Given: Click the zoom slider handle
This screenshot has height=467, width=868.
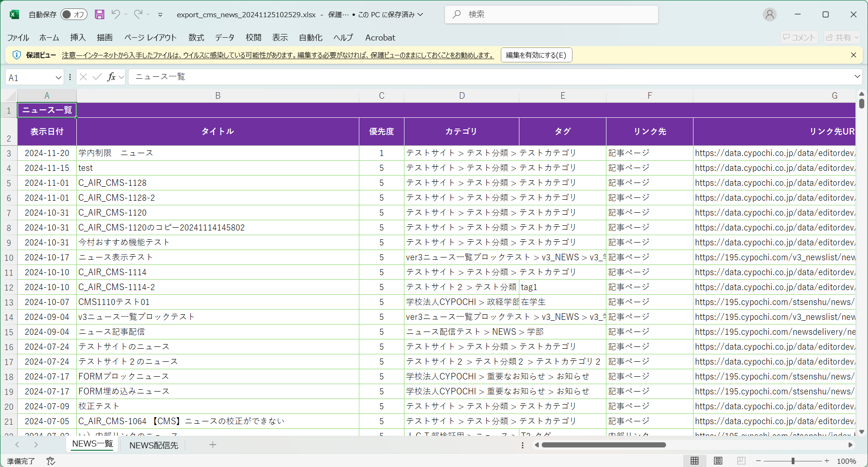Looking at the screenshot, I should coord(793,461).
